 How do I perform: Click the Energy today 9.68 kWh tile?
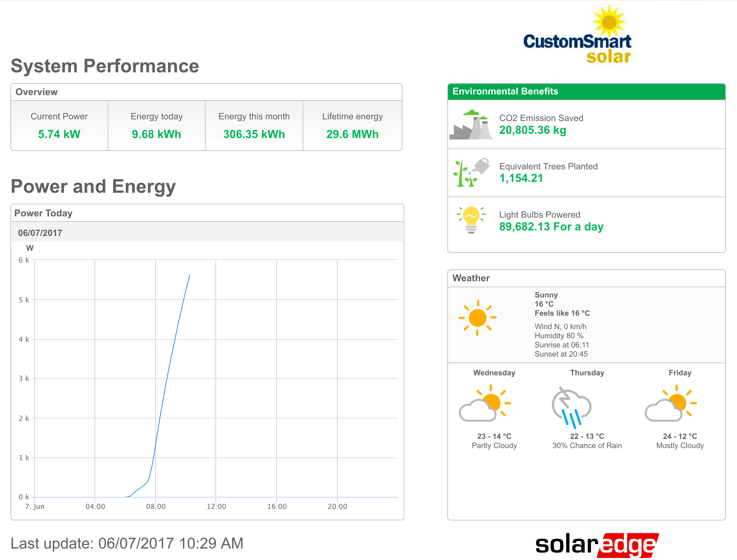[157, 126]
